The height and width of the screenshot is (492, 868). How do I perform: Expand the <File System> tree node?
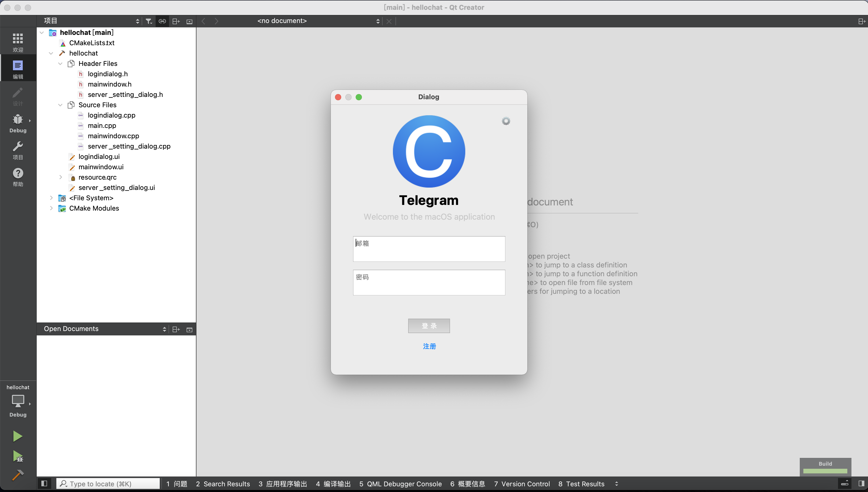pos(51,198)
